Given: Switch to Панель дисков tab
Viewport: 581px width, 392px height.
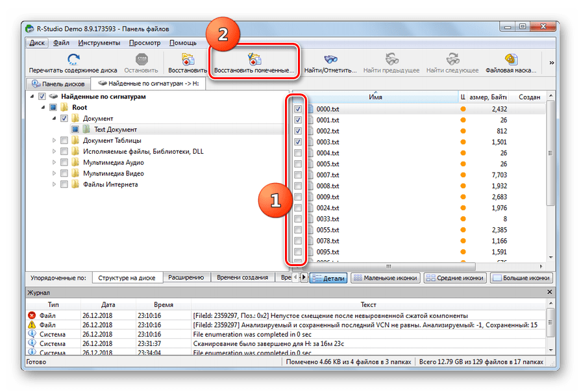Looking at the screenshot, I should pyautogui.click(x=58, y=84).
